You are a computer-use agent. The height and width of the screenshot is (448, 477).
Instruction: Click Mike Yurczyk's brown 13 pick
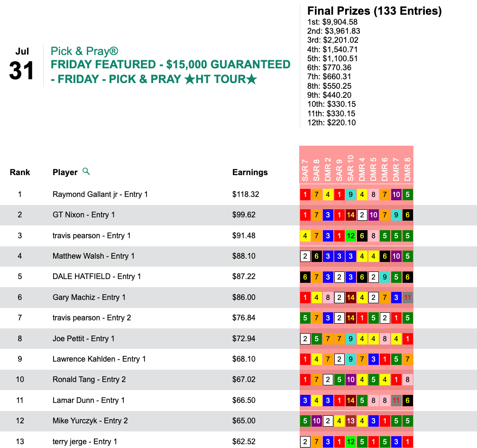pos(351,421)
